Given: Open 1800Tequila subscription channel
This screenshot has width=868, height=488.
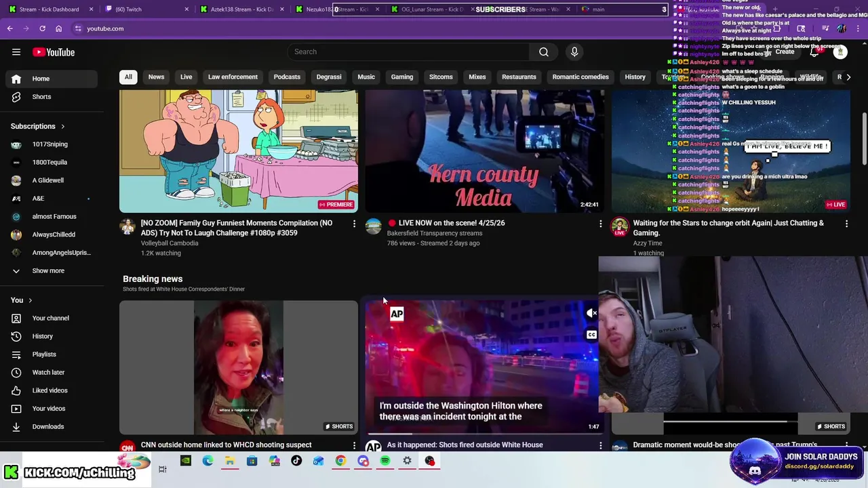Looking at the screenshot, I should 51,163.
